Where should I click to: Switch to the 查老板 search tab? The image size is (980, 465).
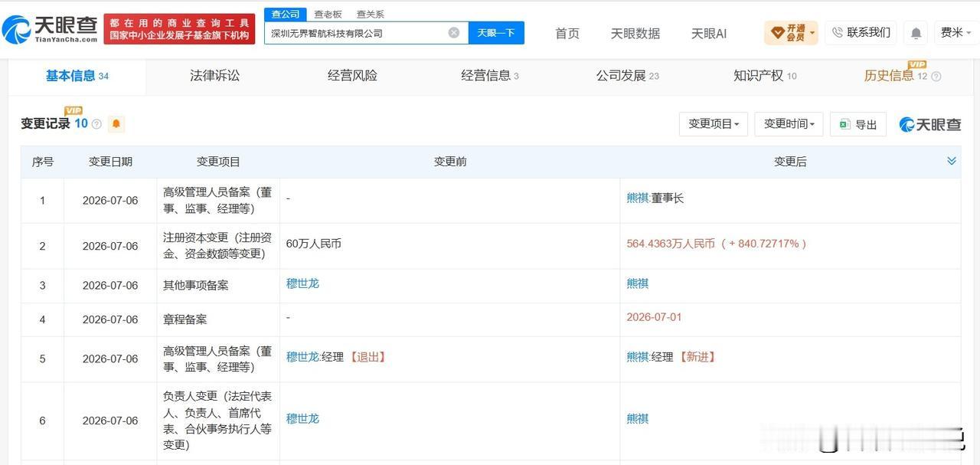328,15
